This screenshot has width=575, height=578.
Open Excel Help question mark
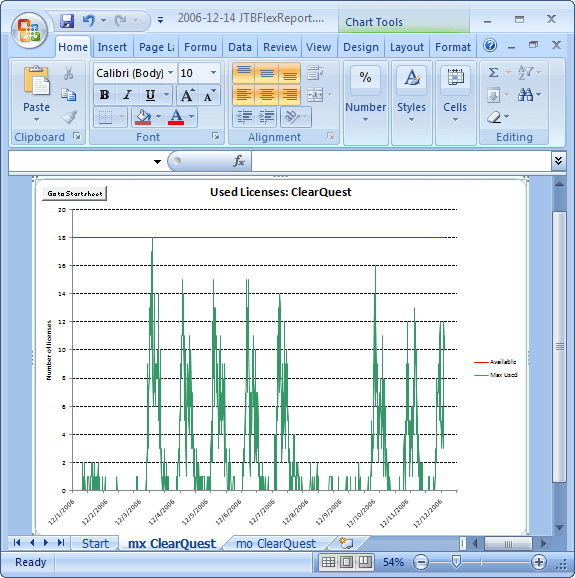click(x=490, y=46)
